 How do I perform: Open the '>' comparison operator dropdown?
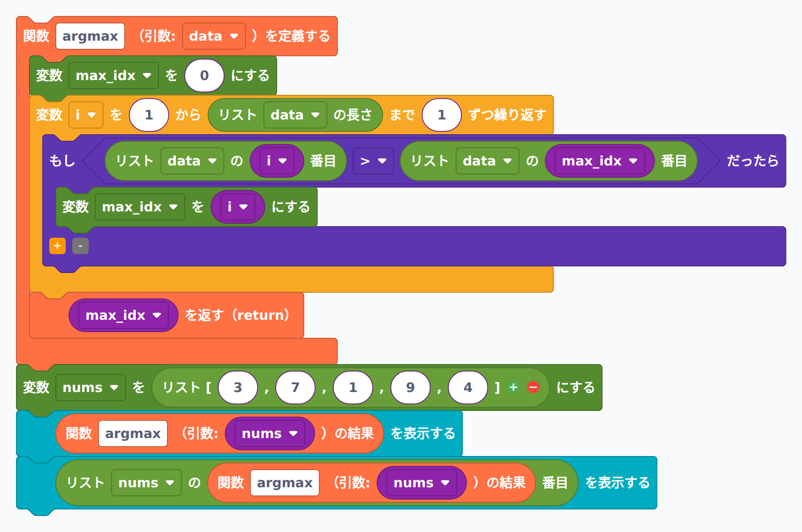[373, 161]
